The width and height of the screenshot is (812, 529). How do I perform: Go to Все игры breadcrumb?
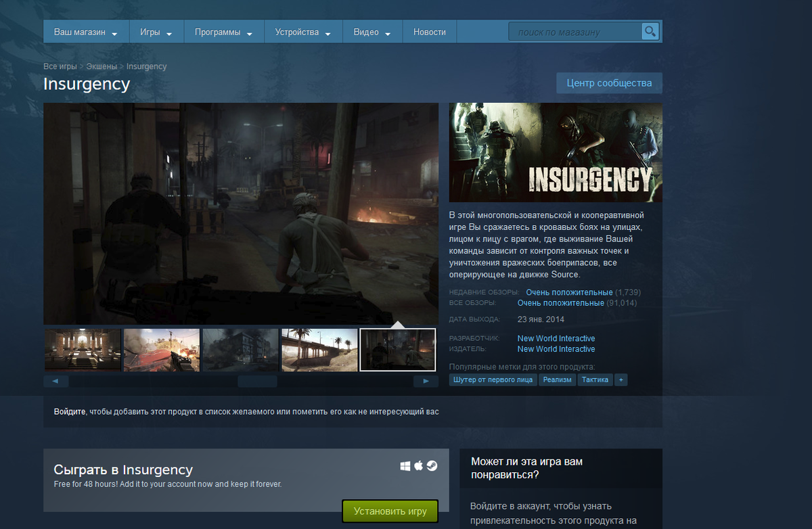pyautogui.click(x=60, y=66)
